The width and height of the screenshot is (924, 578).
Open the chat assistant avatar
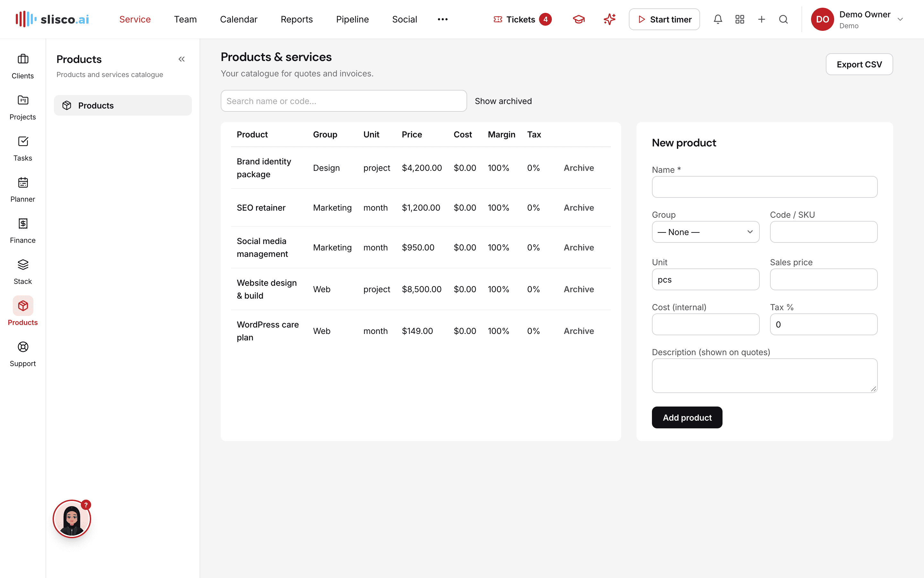[x=72, y=519]
